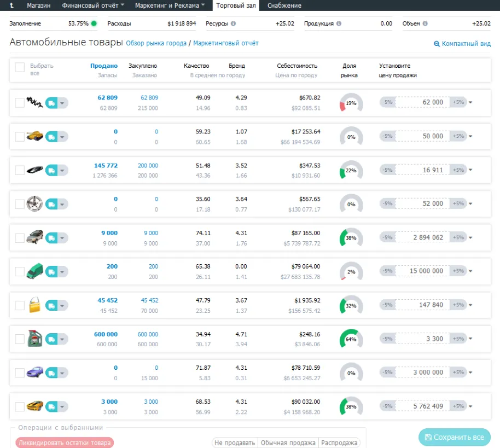Switch to the Снабжение tab
This screenshot has width=500, height=448.
(284, 5)
